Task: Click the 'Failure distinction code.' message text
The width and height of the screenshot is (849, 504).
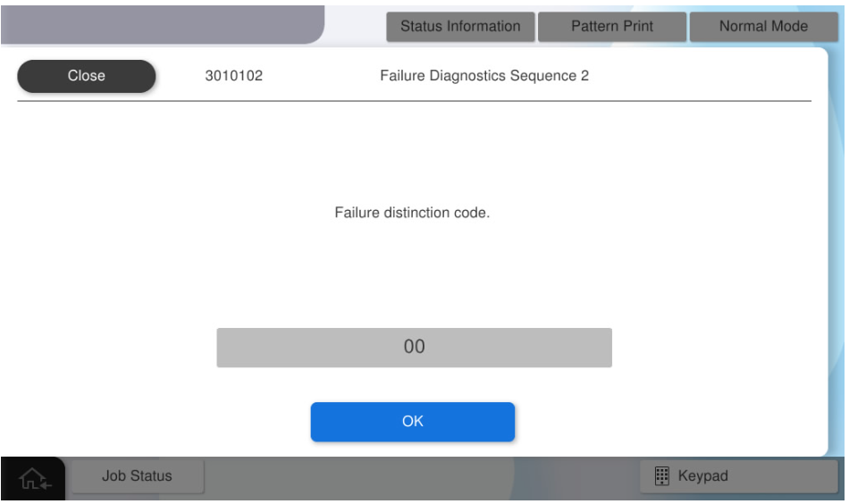Action: [x=412, y=214]
